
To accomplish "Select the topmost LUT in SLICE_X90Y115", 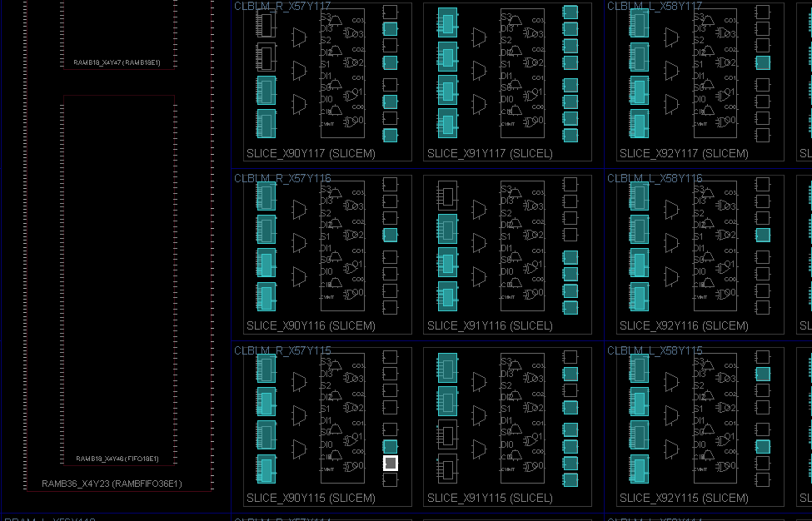I will [x=267, y=368].
